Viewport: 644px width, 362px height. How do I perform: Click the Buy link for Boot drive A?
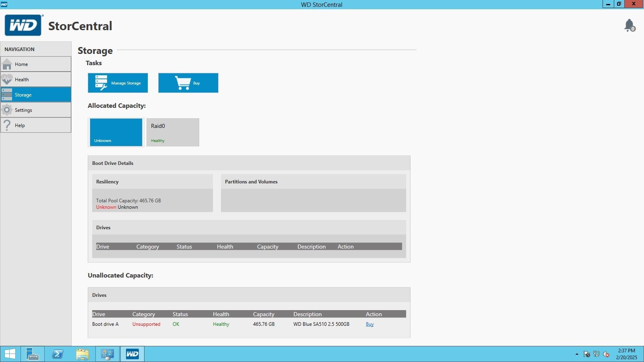point(370,324)
